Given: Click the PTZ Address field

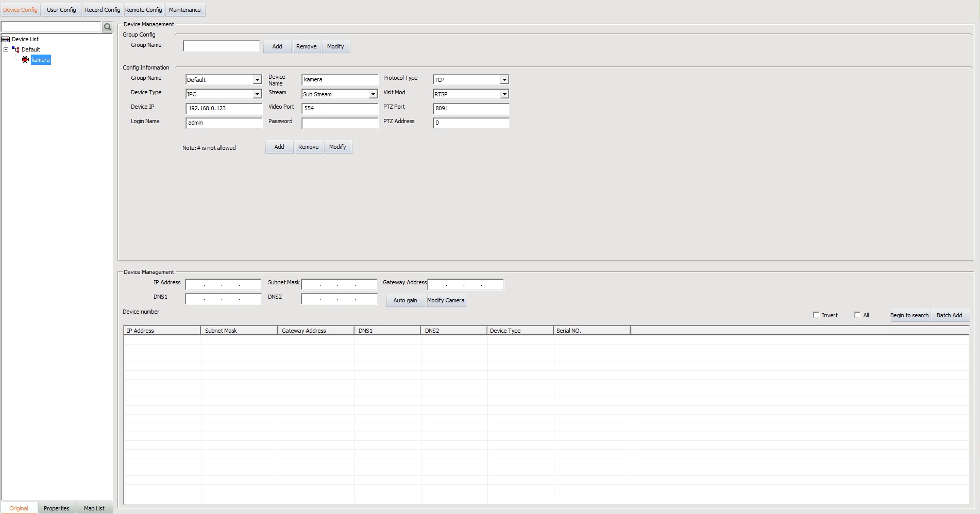Looking at the screenshot, I should (x=471, y=123).
